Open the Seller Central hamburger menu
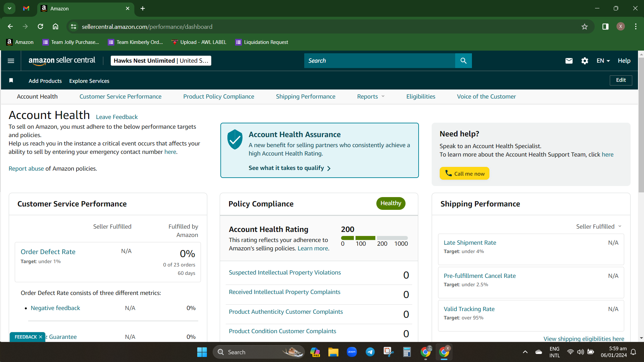Screen dimensions: 644x362 click(x=11, y=61)
